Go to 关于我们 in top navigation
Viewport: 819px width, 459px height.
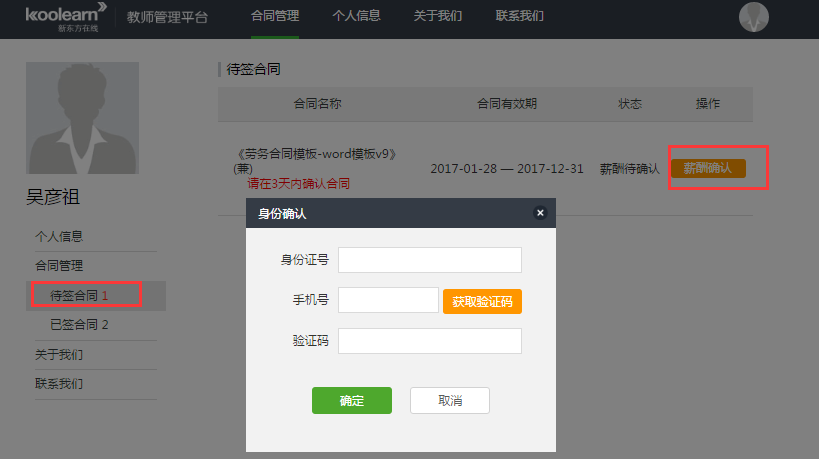coord(438,16)
